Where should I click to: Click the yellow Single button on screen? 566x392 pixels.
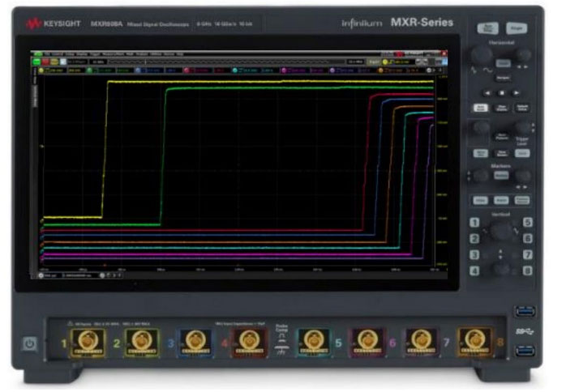click(54, 62)
